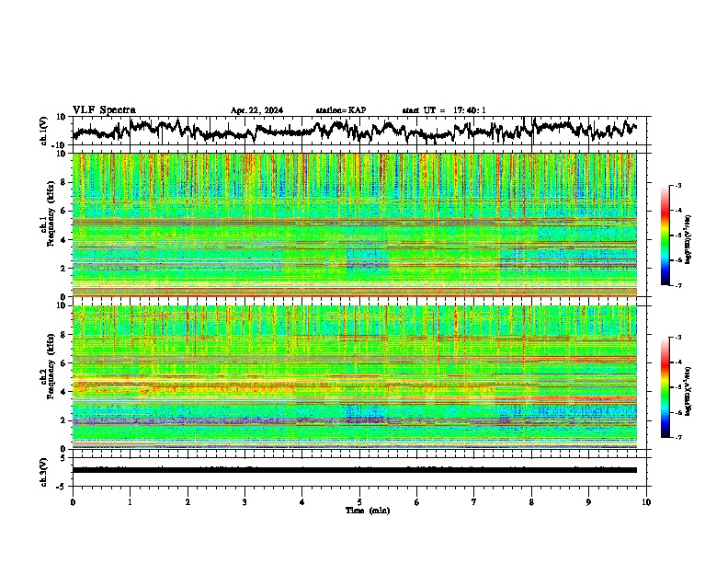Click time axis tick label "7"
The height and width of the screenshot is (563, 728).
click(x=474, y=502)
